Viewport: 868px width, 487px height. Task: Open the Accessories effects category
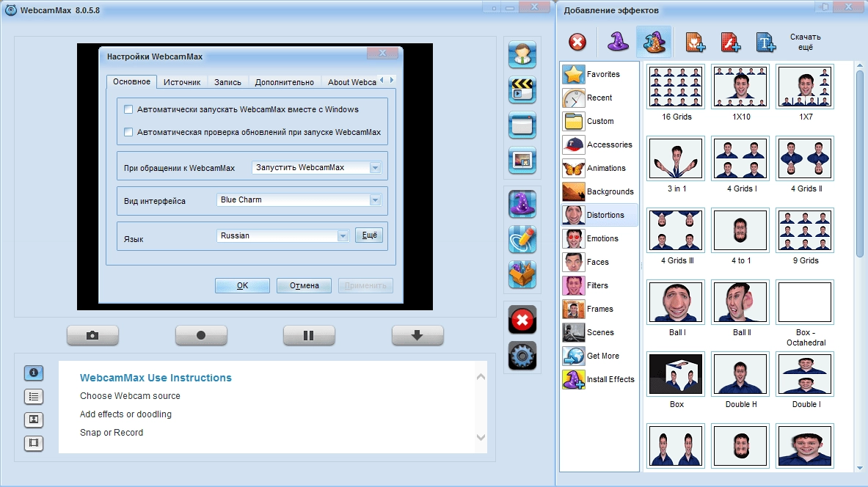(599, 144)
